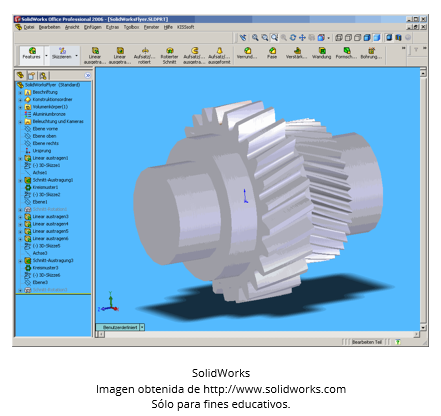Viewport: 441px width, 416px height.
Task: Click the Previous View arrow icon
Action: pyautogui.click(x=243, y=38)
